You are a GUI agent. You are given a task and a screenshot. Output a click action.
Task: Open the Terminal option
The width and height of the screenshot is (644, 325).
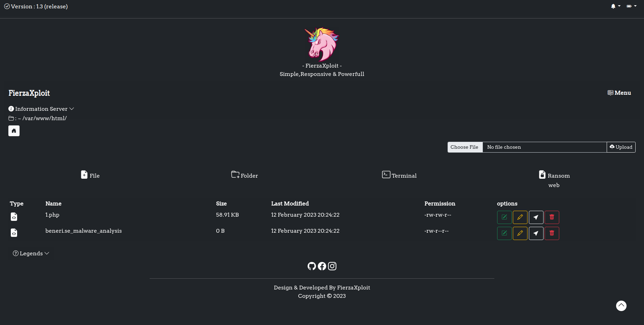click(399, 175)
